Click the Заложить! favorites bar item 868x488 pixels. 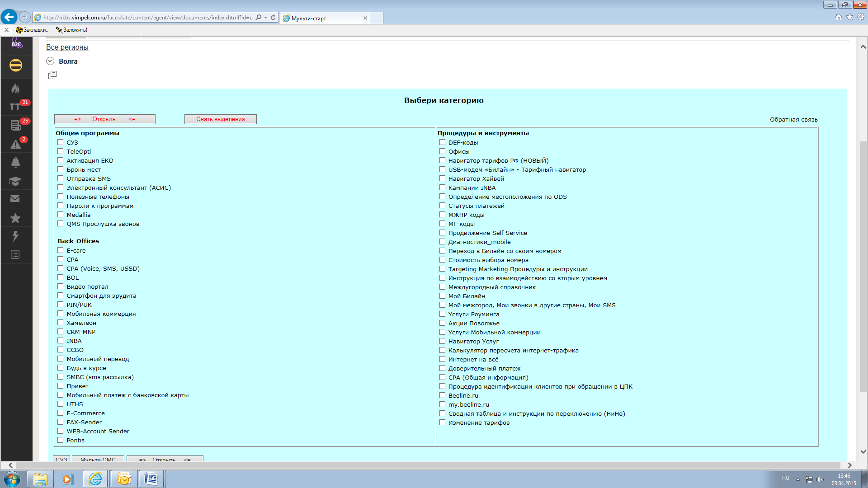pyautogui.click(x=71, y=30)
